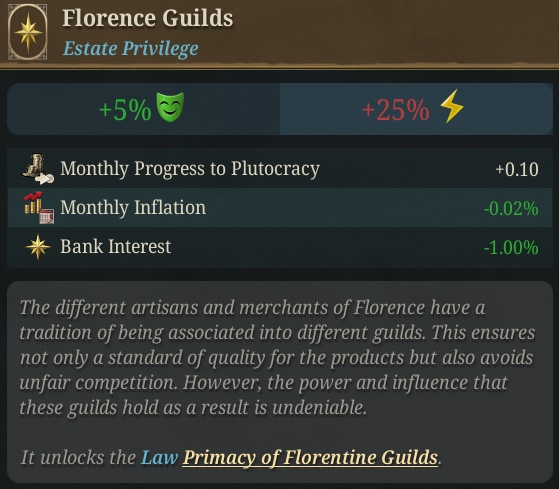Click the Plutocracy progress coin stack icon
The height and width of the screenshot is (489, 559).
click(x=38, y=169)
